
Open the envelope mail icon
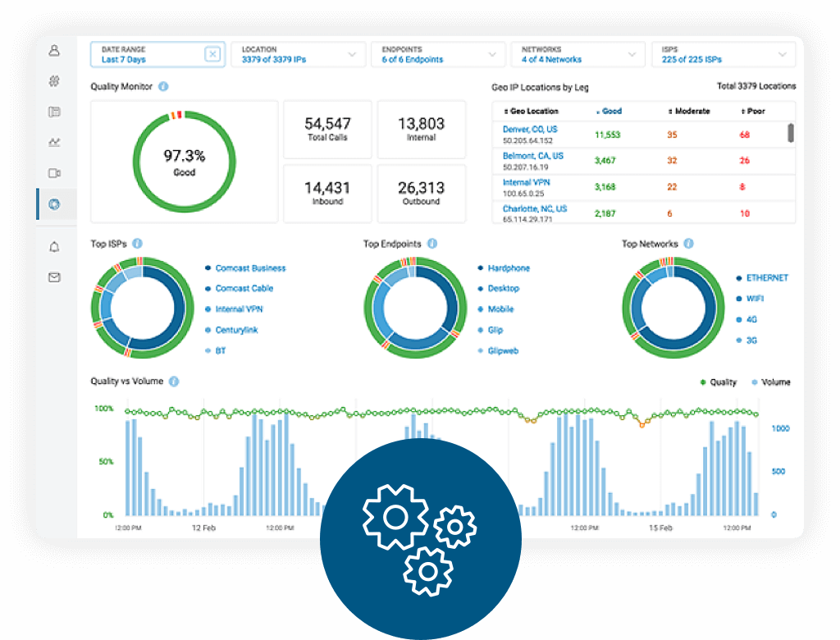54,277
